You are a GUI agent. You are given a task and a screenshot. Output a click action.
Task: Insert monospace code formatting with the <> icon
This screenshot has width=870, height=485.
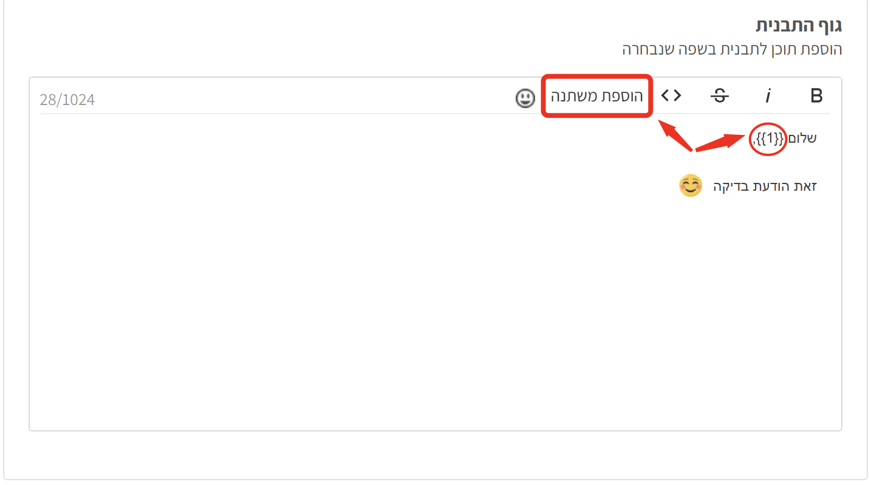[671, 96]
